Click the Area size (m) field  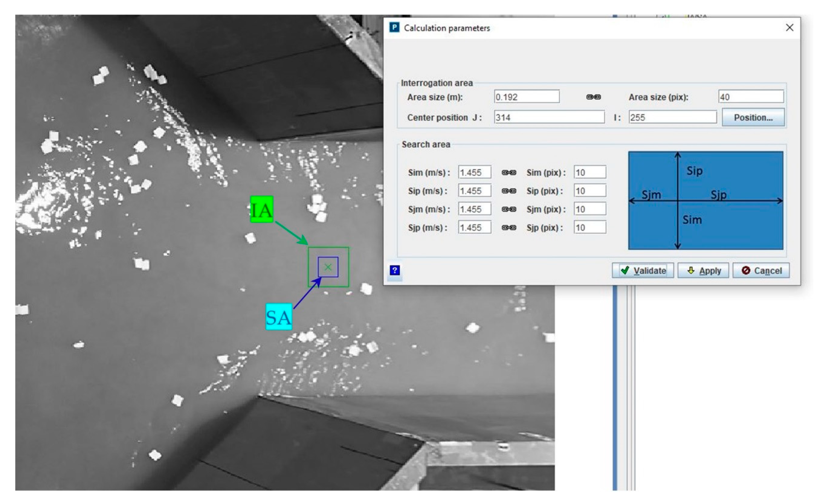[x=526, y=97]
